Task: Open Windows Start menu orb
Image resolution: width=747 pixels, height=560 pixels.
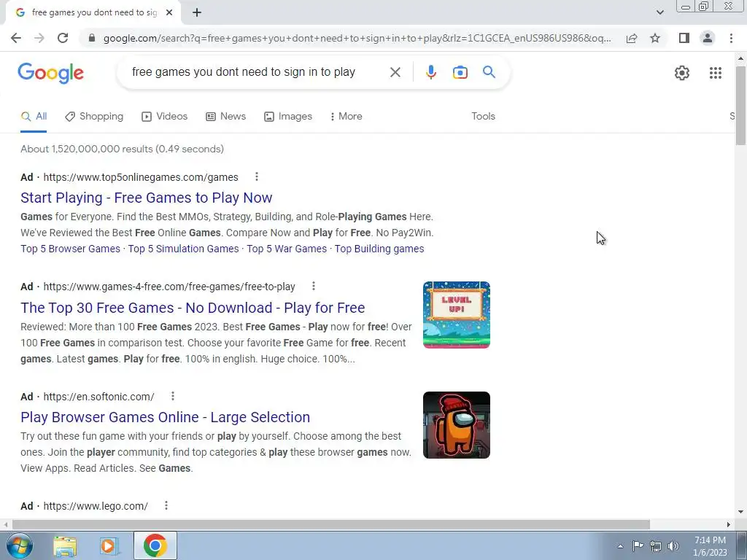Action: pos(19,545)
